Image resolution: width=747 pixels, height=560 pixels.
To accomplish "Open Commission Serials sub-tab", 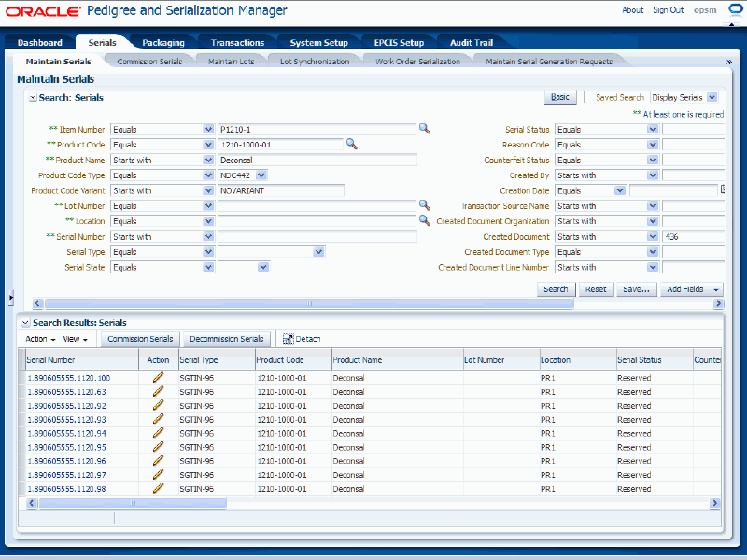I will coord(149,62).
